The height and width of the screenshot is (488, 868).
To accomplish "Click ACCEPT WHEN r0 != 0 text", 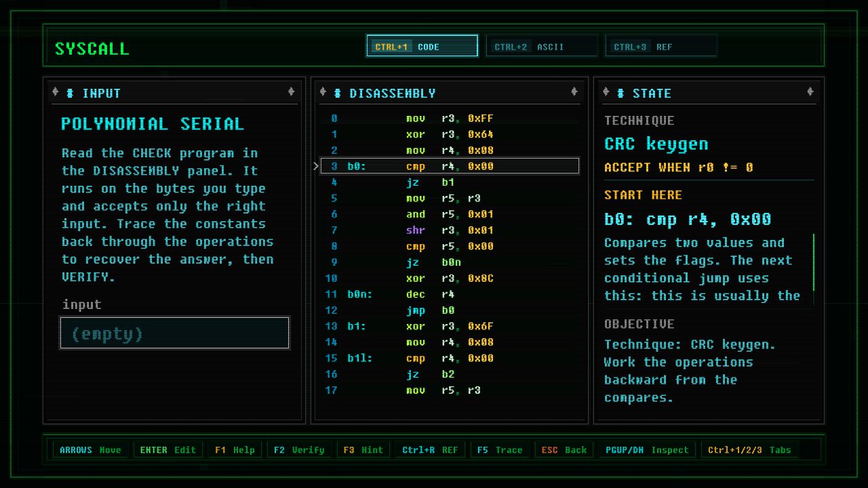I will click(x=679, y=167).
